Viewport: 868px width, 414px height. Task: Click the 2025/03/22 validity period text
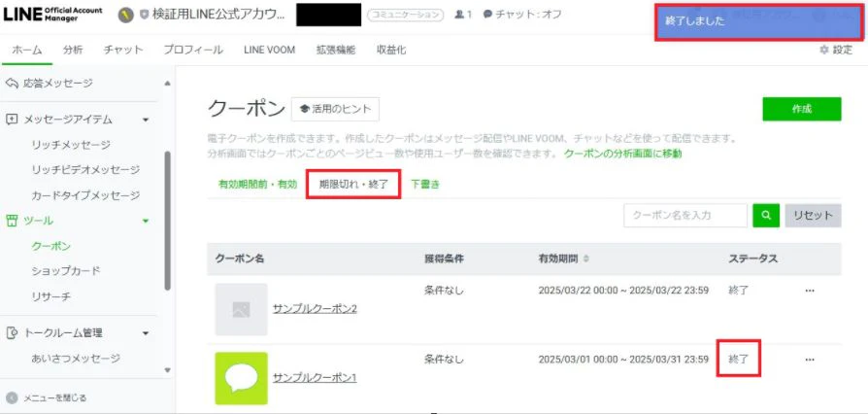(623, 291)
